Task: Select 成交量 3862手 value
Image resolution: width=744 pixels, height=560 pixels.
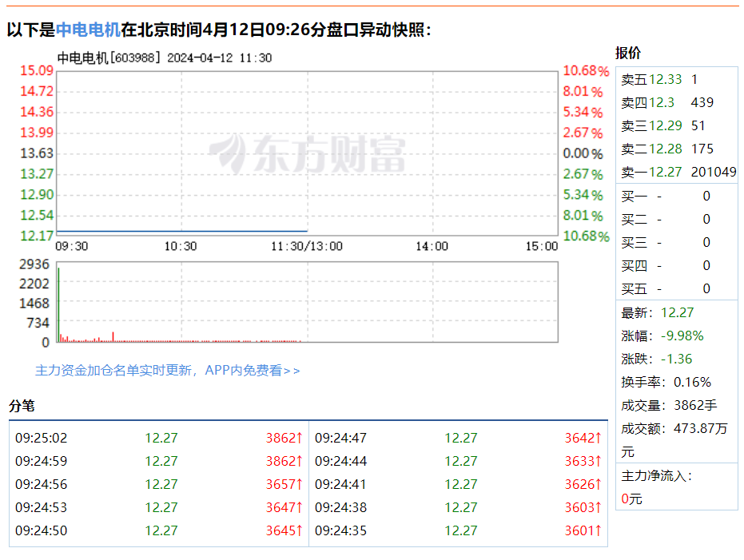Action: pos(695,406)
